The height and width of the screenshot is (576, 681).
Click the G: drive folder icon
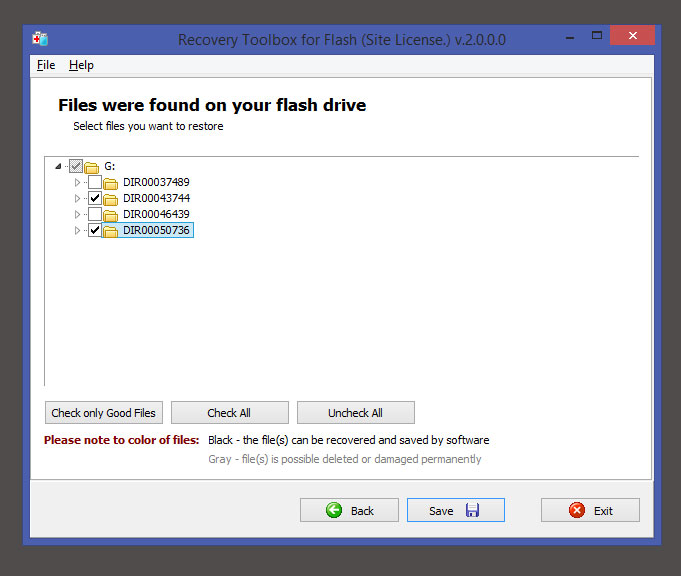point(92,167)
